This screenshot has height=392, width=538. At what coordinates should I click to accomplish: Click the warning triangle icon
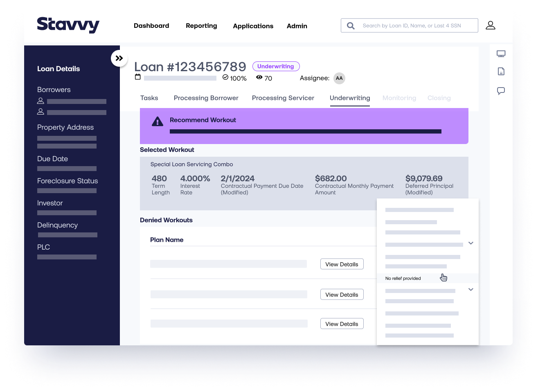click(158, 122)
